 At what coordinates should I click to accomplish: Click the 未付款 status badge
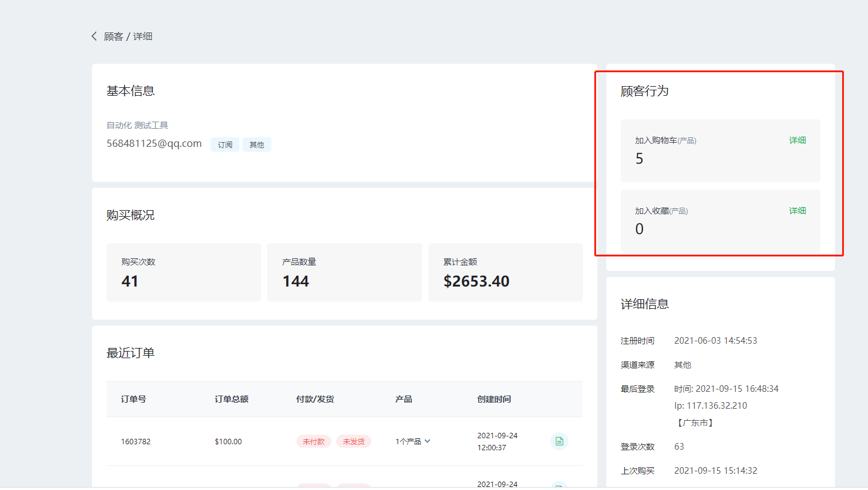pyautogui.click(x=313, y=441)
